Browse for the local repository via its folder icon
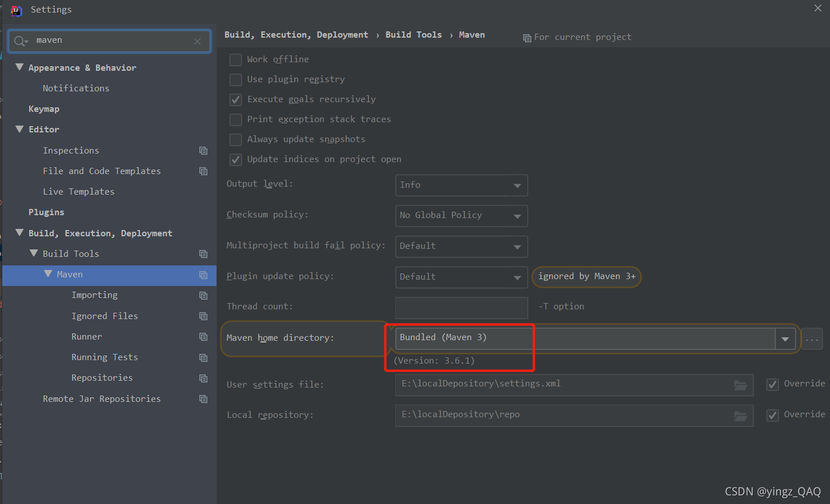The image size is (830, 504). tap(740, 416)
